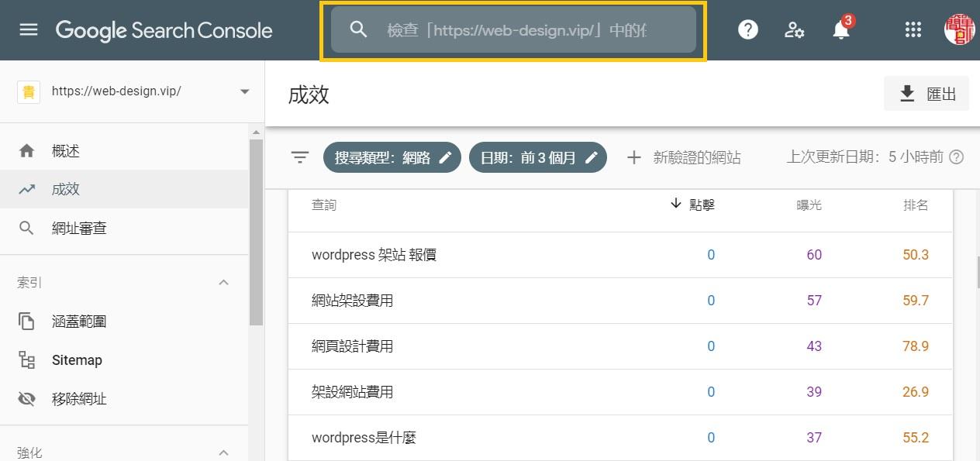Click 上次更新日期 text
This screenshot has width=980, height=461.
click(865, 157)
